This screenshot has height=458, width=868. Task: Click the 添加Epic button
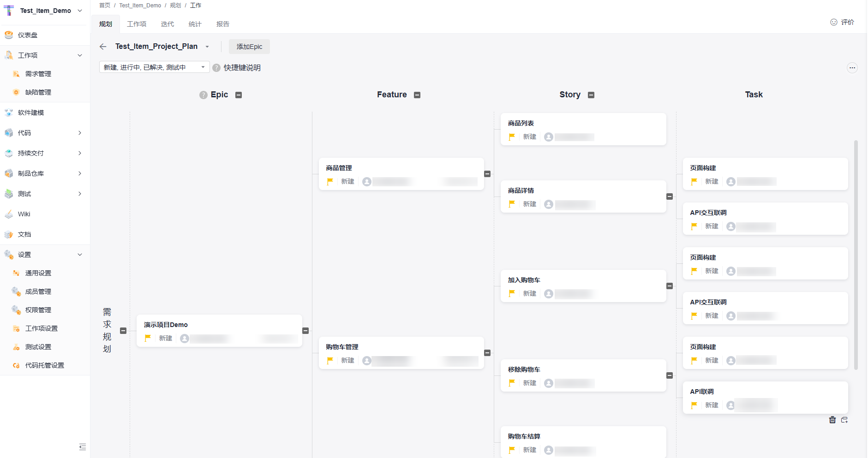pyautogui.click(x=249, y=47)
